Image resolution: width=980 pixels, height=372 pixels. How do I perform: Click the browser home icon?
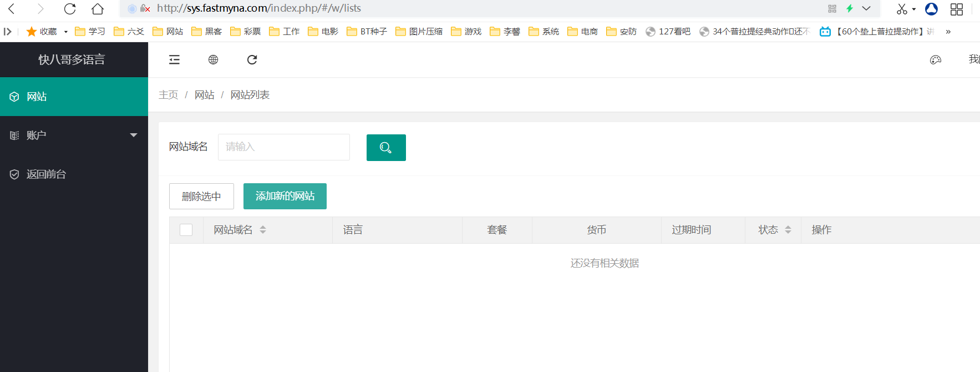coord(98,9)
